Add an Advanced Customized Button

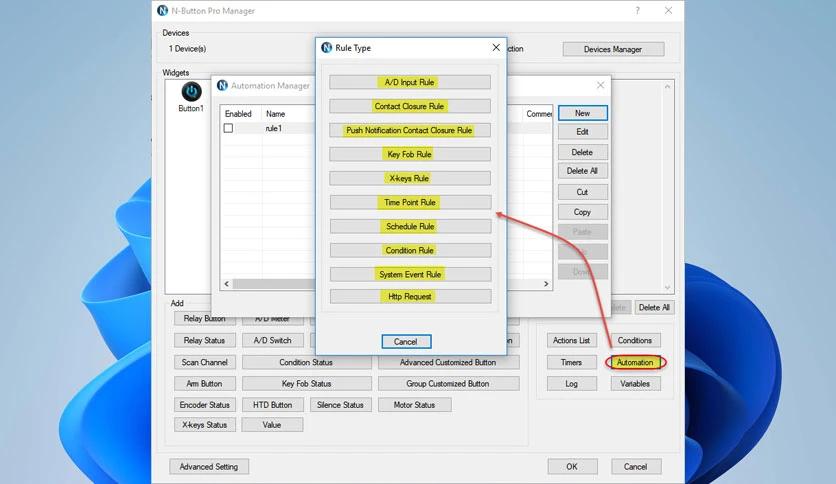[x=448, y=362]
